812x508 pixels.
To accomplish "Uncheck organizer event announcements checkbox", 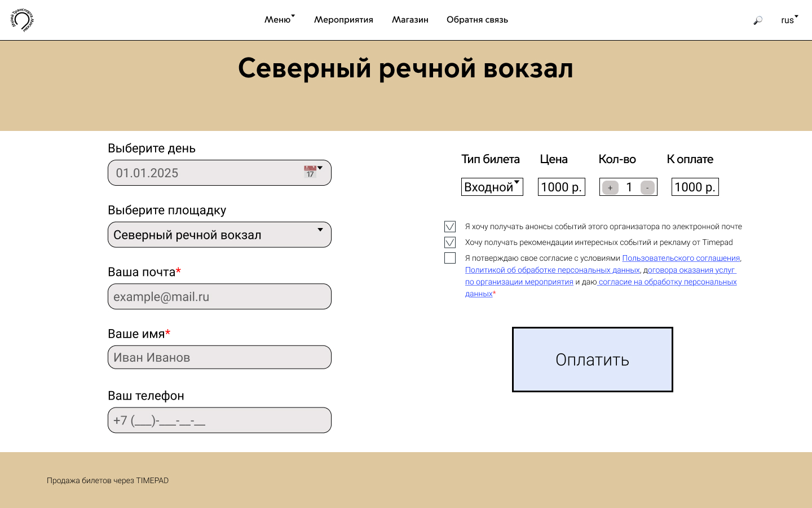I will coord(450,226).
